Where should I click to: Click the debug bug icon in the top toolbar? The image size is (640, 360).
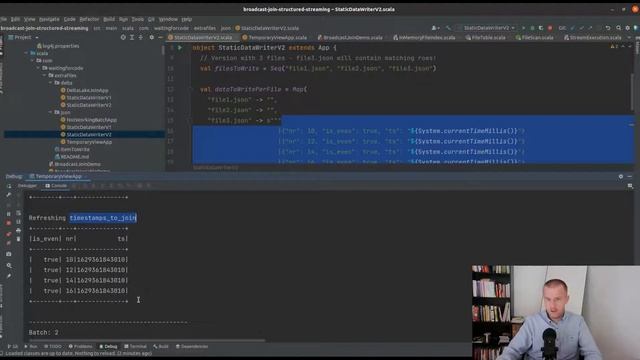[532, 28]
